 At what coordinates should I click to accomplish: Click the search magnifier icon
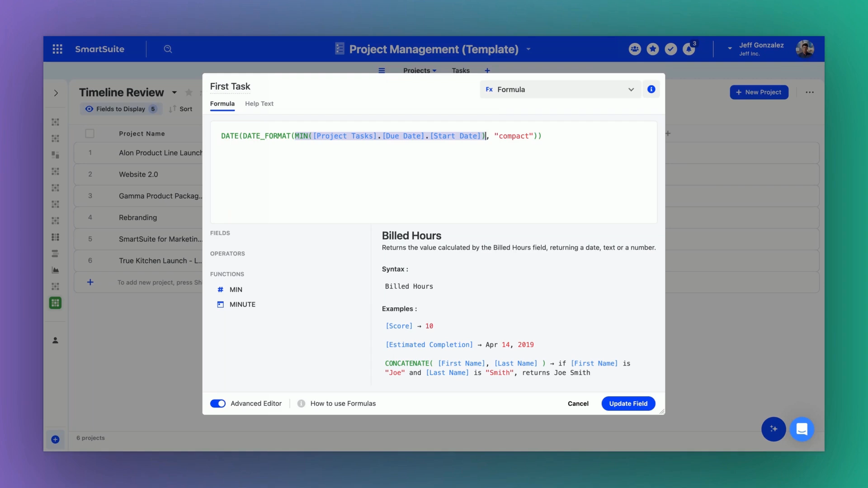coord(168,49)
